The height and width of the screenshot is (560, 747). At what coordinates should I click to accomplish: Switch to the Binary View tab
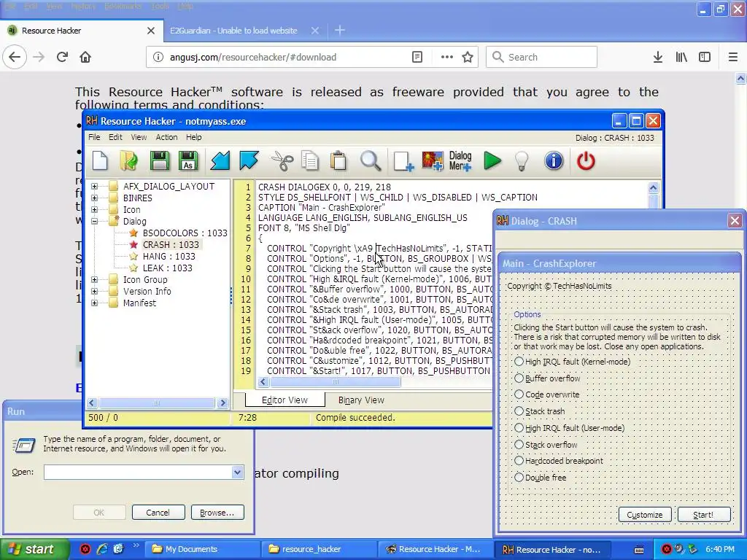361,400
